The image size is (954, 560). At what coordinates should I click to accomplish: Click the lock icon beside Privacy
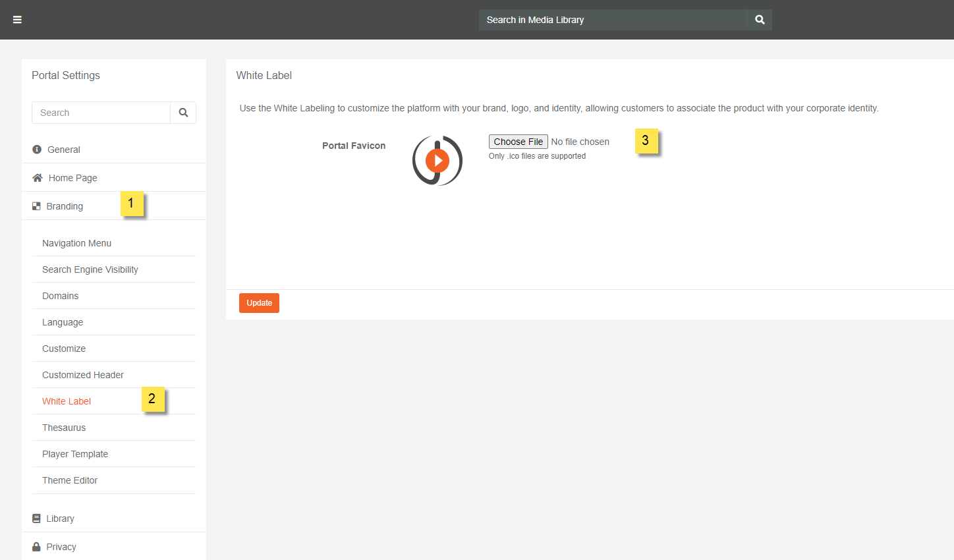[x=36, y=546]
